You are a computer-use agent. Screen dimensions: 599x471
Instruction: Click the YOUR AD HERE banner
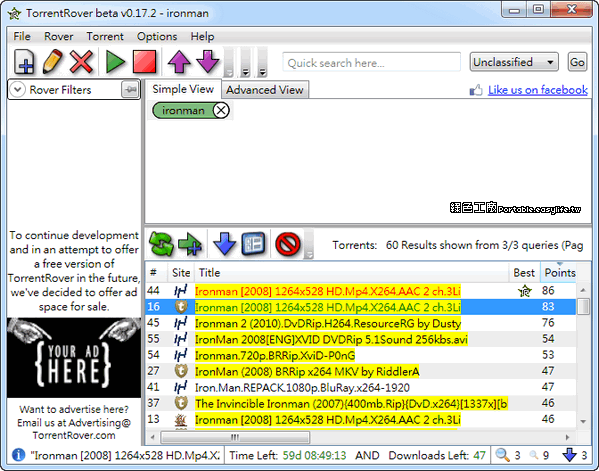coord(74,358)
